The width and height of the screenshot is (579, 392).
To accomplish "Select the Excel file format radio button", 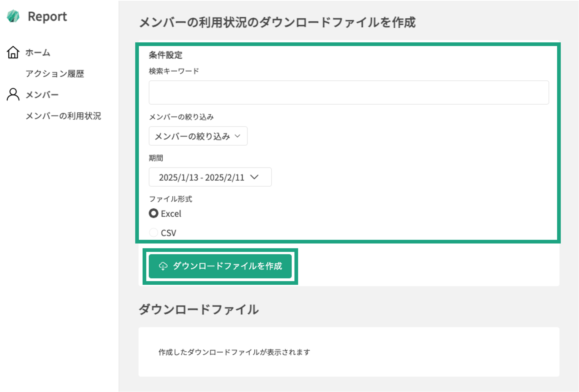I will pyautogui.click(x=153, y=213).
